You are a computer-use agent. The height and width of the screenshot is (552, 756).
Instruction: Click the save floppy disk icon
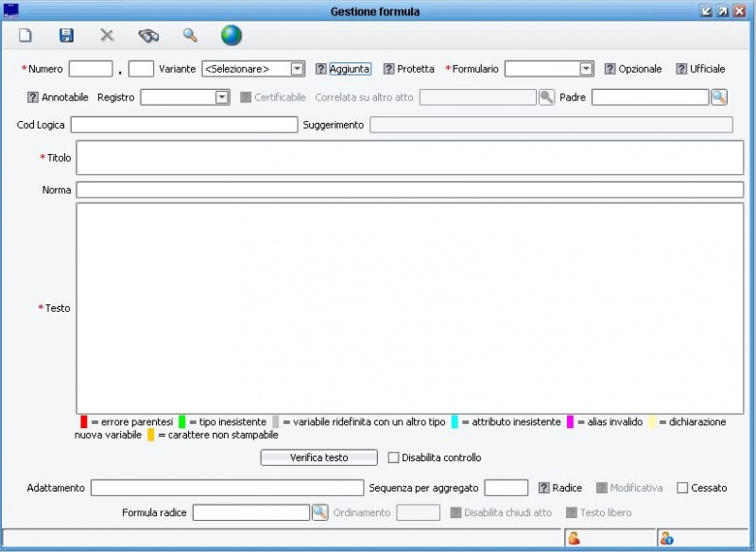(66, 35)
